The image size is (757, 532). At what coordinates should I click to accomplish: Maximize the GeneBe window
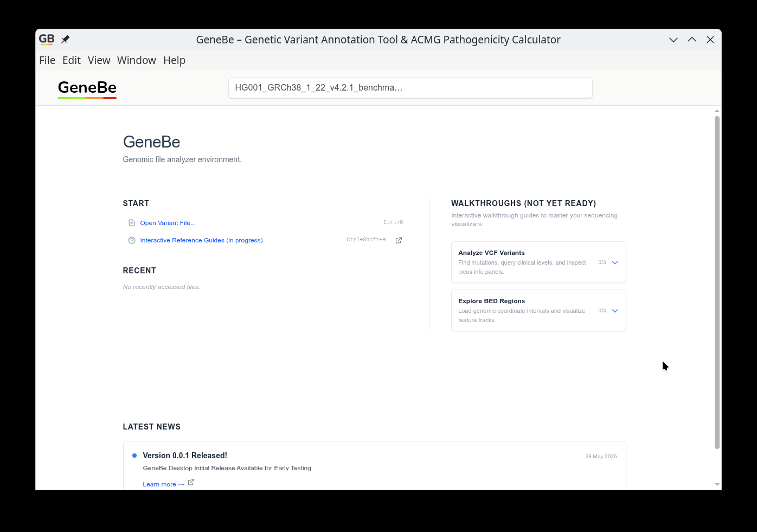pos(692,40)
